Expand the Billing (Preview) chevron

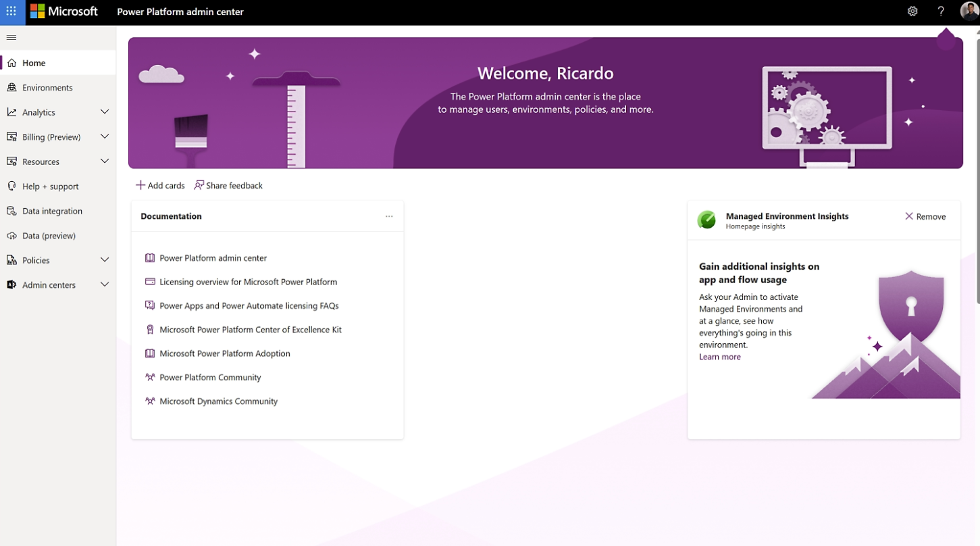(105, 136)
